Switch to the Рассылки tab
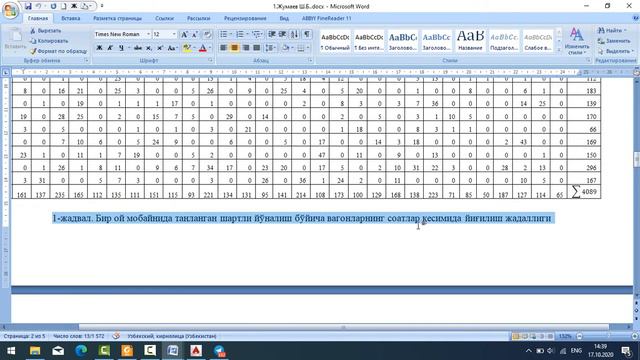The image size is (640, 360). point(198,18)
